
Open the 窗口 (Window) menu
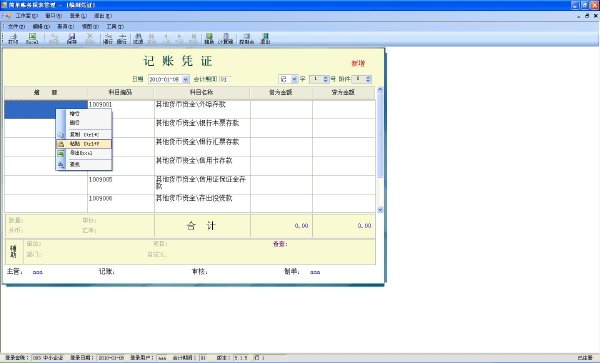53,16
